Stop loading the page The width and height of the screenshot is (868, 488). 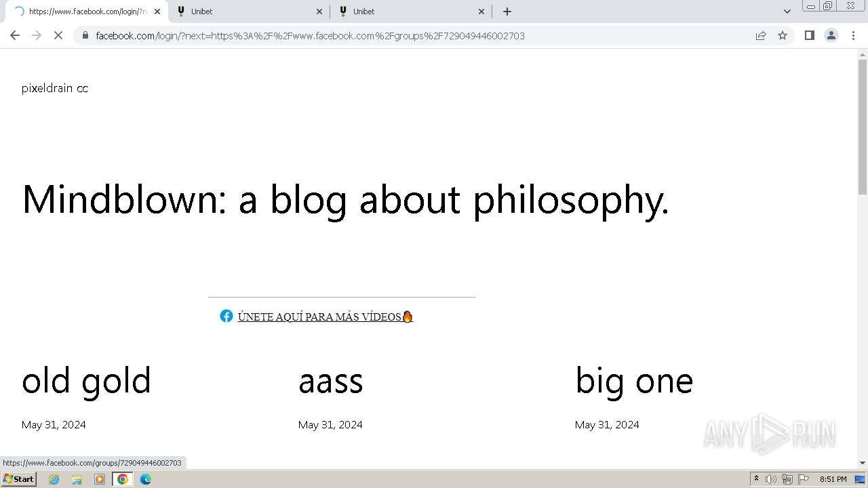(58, 35)
